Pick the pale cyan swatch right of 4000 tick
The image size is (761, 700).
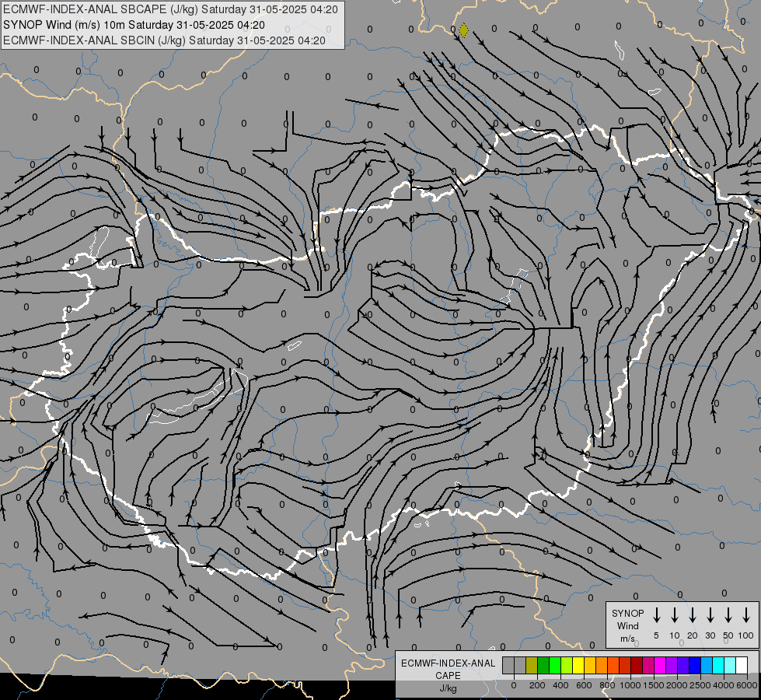pos(731,665)
